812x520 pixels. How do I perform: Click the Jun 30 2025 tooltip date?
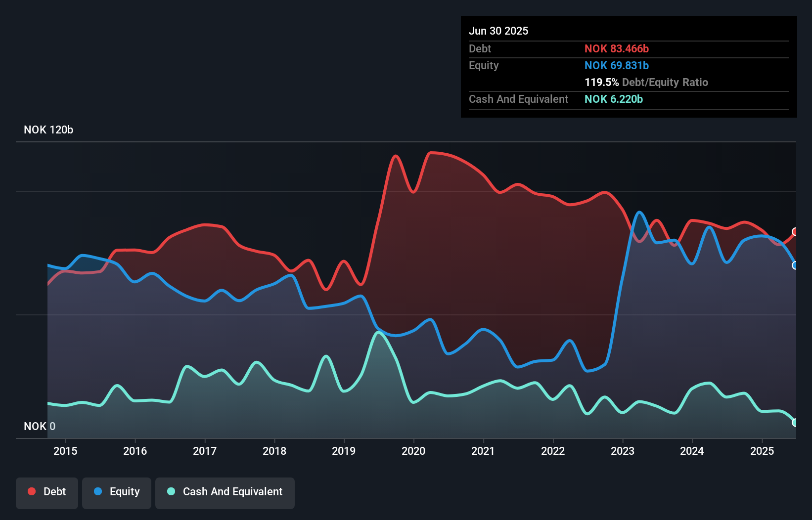click(x=498, y=31)
